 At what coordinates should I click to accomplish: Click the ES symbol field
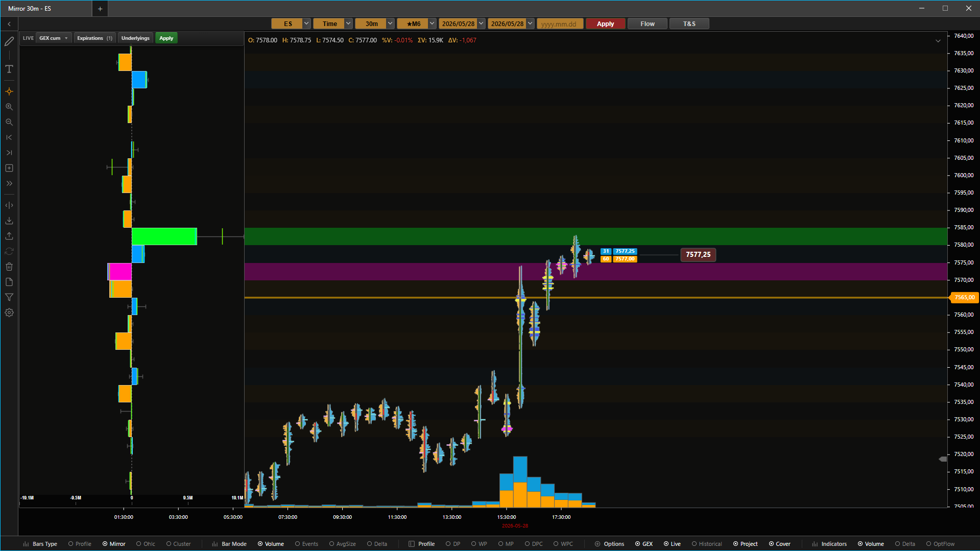[x=287, y=23]
